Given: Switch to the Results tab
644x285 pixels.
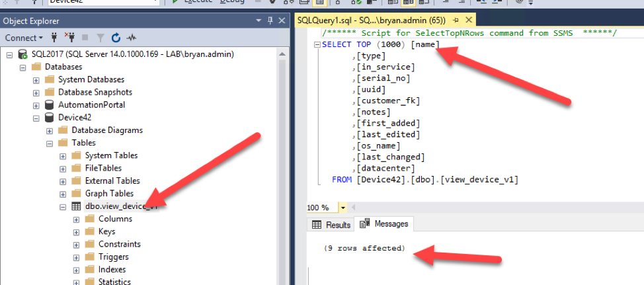Looking at the screenshot, I should point(331,225).
